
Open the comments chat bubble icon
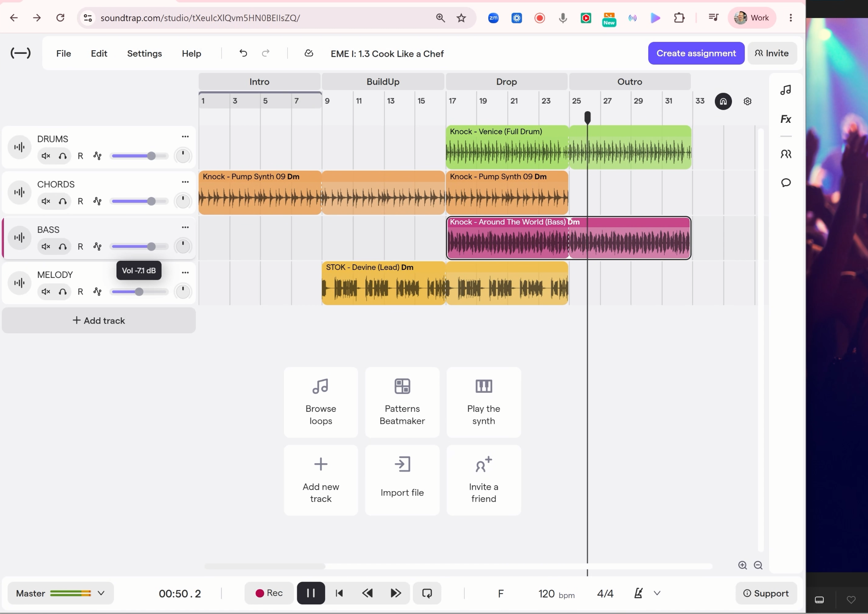[x=785, y=183]
